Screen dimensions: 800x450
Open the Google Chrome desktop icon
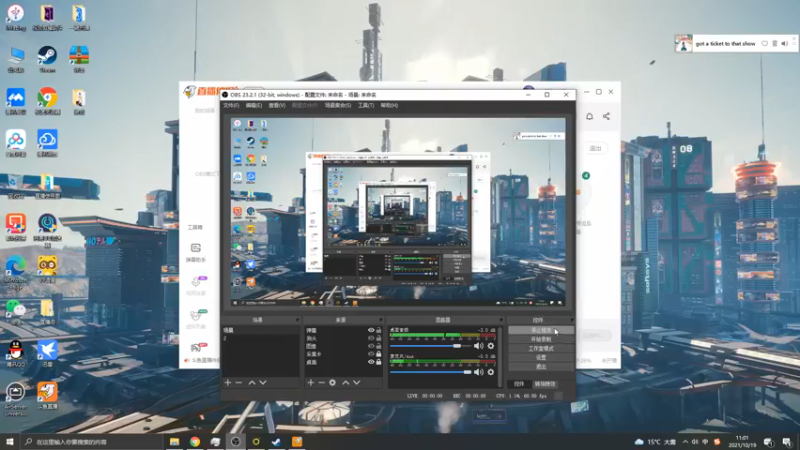pos(47,101)
